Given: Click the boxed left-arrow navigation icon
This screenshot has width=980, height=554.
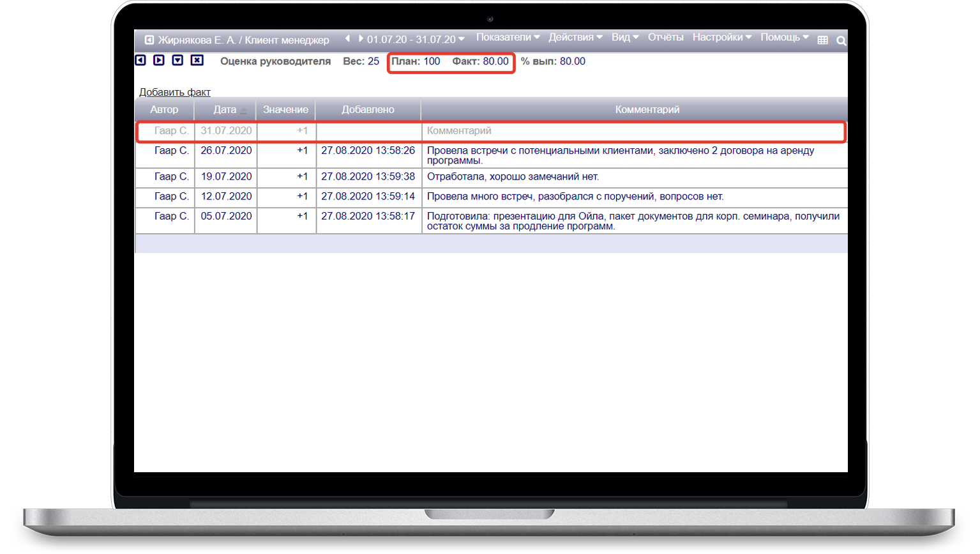Looking at the screenshot, I should [x=140, y=60].
